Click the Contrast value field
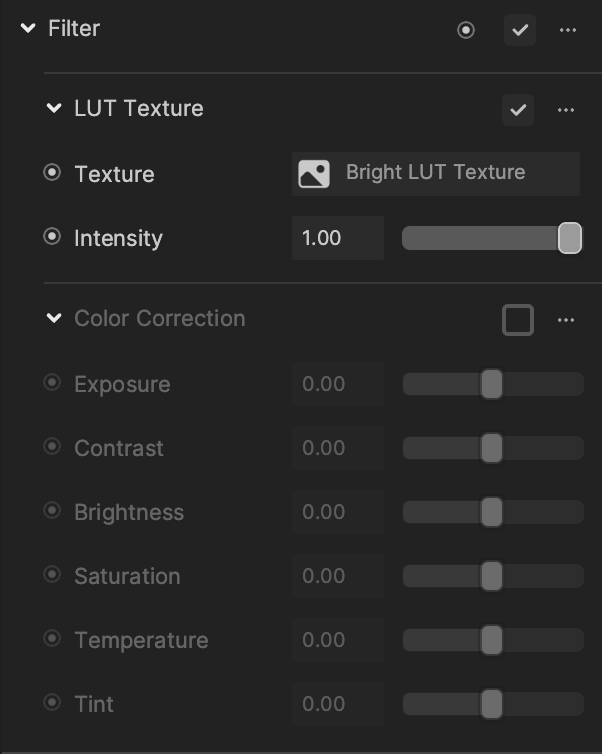Screen dimensions: 602x754 pyautogui.click(x=338, y=448)
